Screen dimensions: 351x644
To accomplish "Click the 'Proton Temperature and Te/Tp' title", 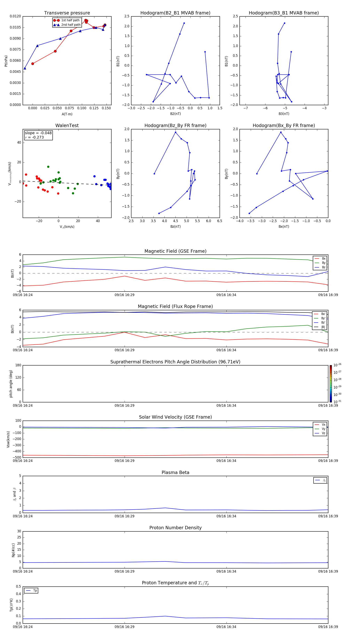I will 175,583.
